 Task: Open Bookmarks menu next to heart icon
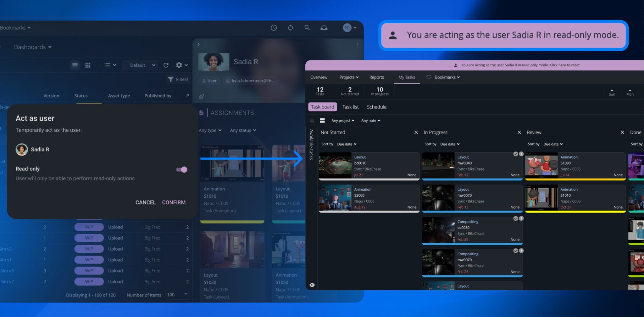pos(447,77)
